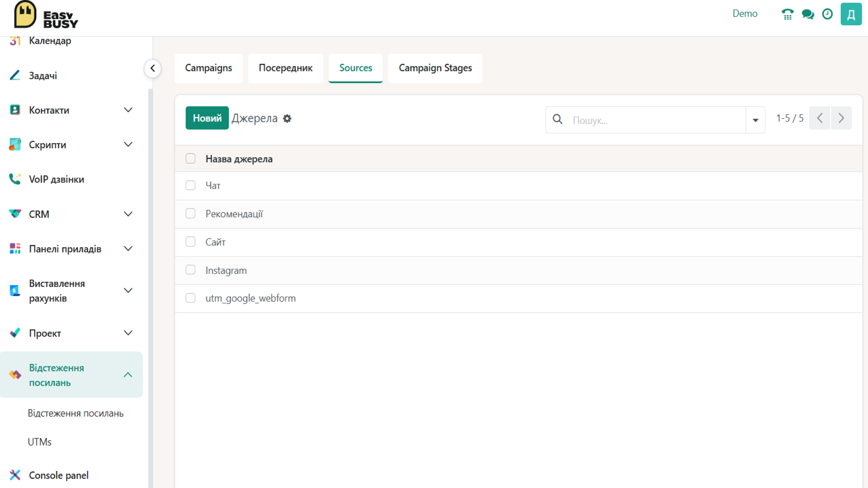The height and width of the screenshot is (488, 868).
Task: Check the utm_google_webform row checkbox
Action: [190, 298]
